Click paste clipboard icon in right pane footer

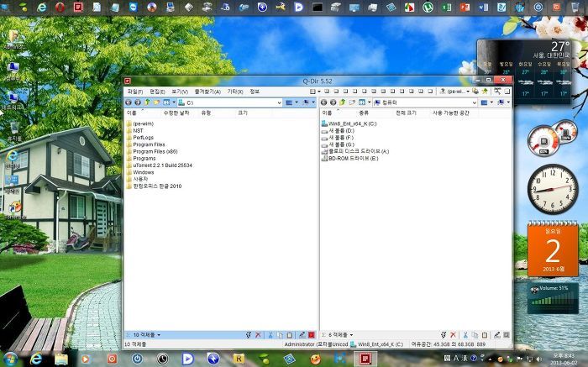pyautogui.click(x=485, y=335)
